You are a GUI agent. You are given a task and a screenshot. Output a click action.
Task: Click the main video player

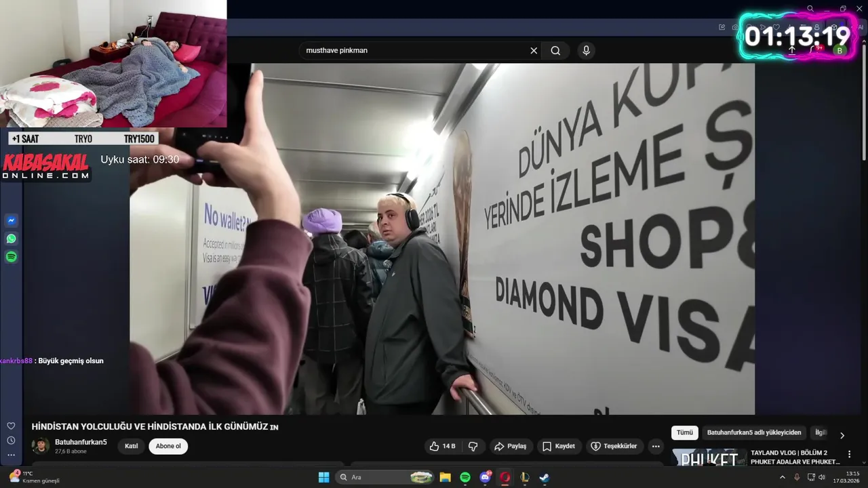442,239
